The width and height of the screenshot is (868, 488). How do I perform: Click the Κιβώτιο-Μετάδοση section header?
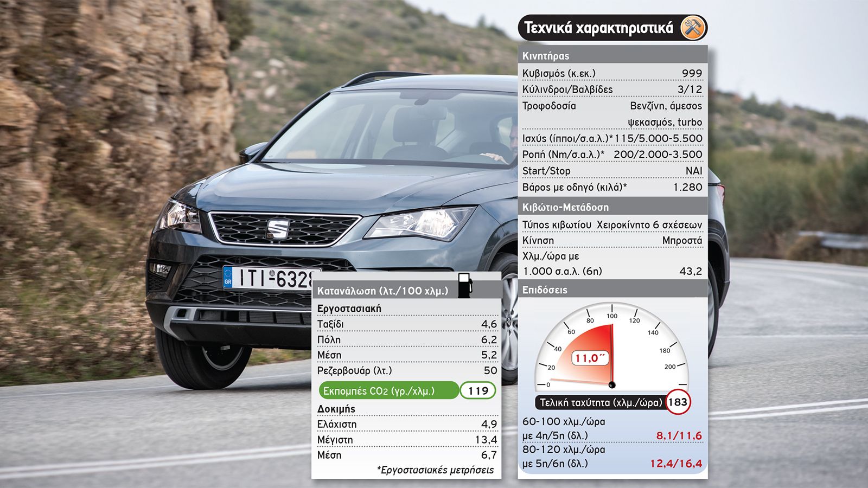(x=613, y=207)
